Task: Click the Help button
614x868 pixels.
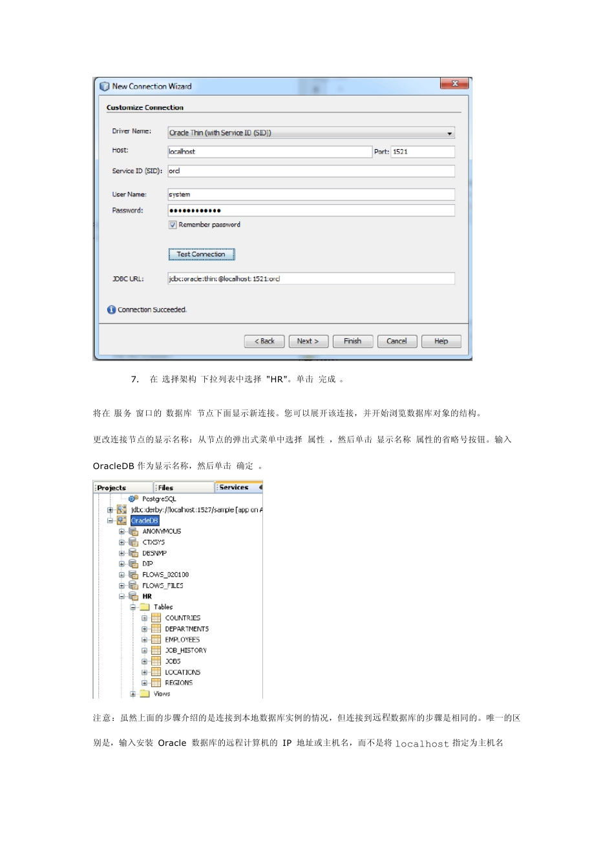Action: tap(441, 342)
